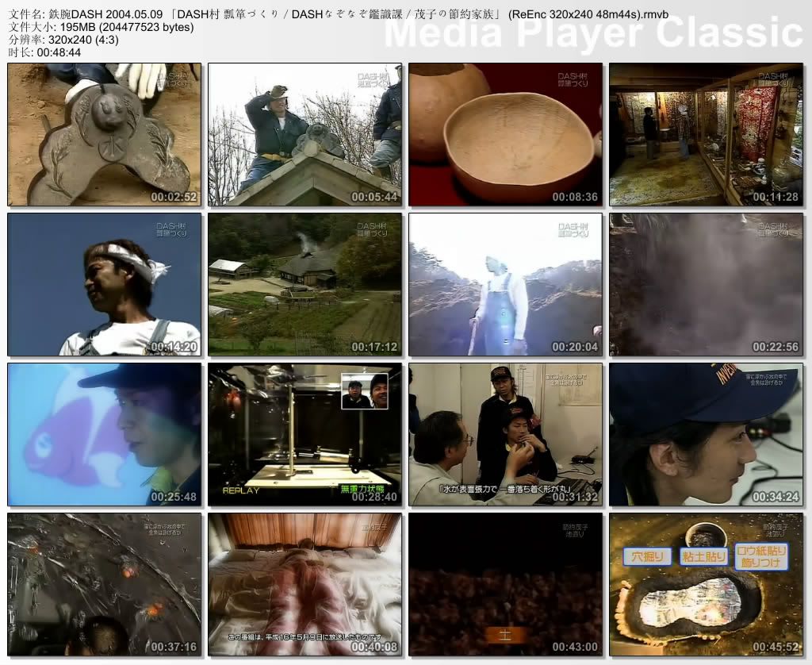Image resolution: width=812 pixels, height=665 pixels.
Task: Click the gourd bowl thumbnail at 00:08:36
Action: [505, 135]
